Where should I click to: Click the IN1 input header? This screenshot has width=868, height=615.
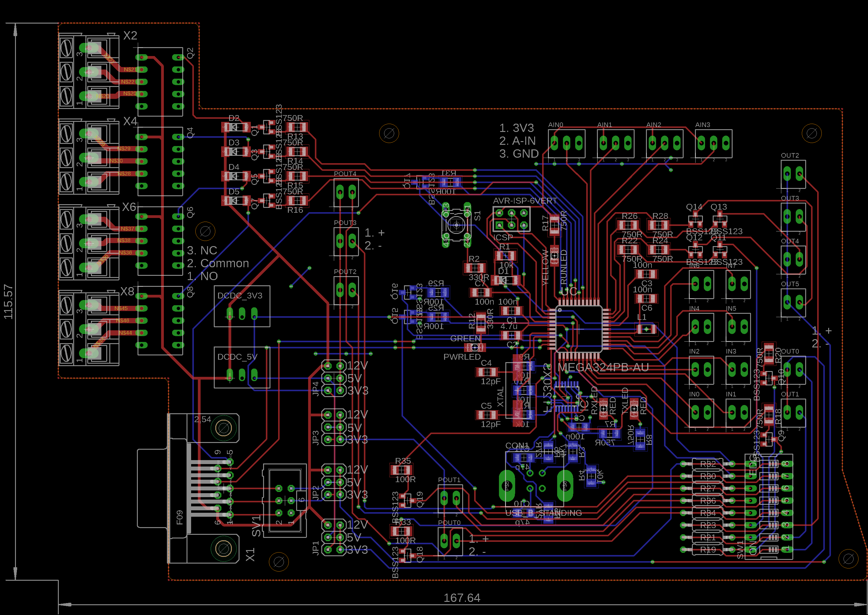click(x=738, y=413)
